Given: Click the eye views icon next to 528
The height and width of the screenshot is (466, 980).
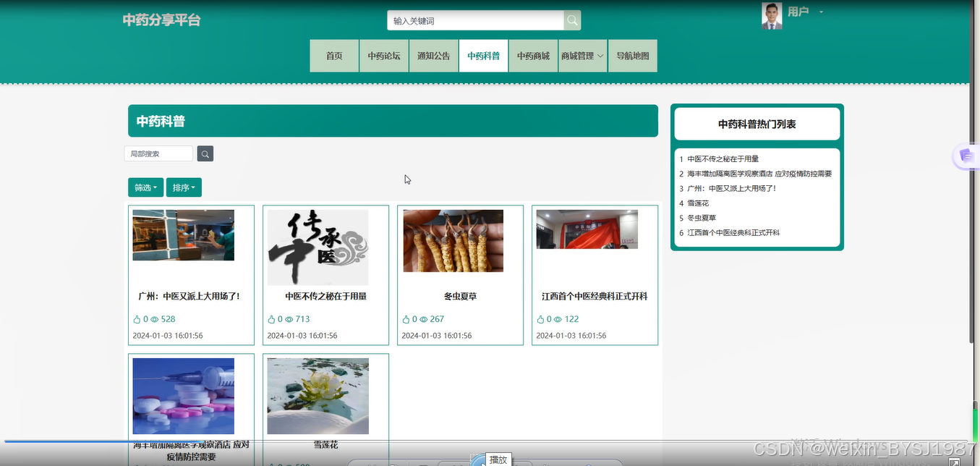Looking at the screenshot, I should click(x=154, y=319).
